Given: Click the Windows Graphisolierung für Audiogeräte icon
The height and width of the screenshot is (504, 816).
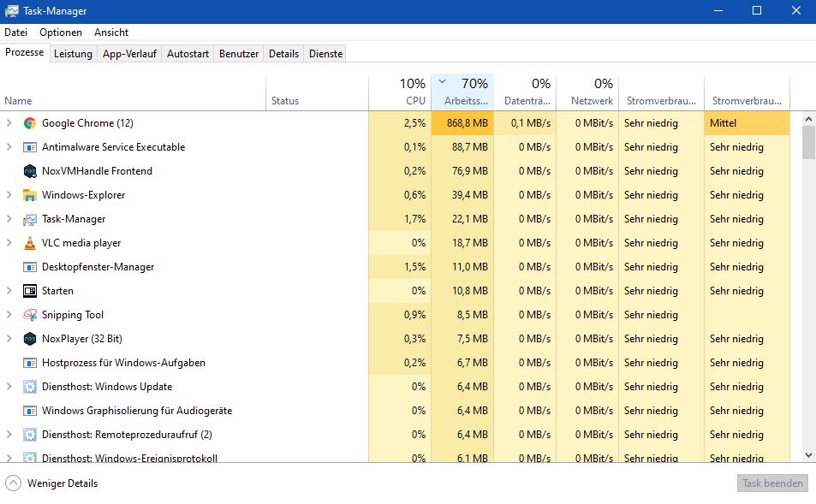Looking at the screenshot, I should click(x=30, y=411).
